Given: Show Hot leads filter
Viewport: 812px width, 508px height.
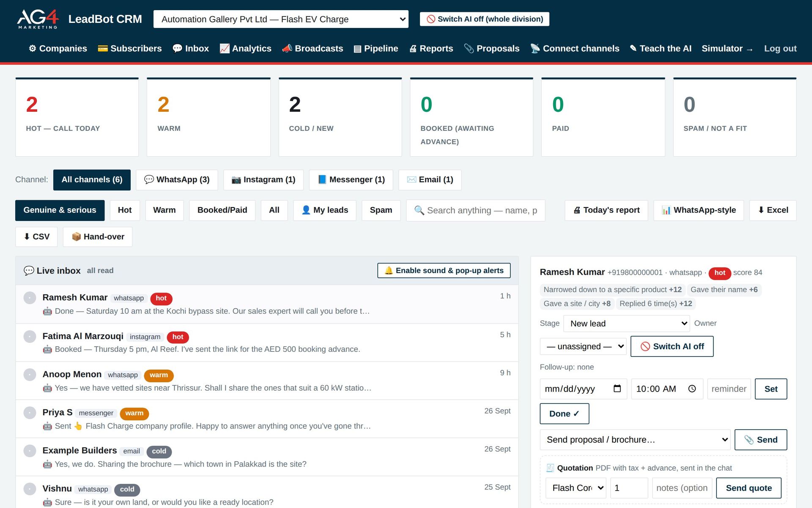Looking at the screenshot, I should point(125,210).
